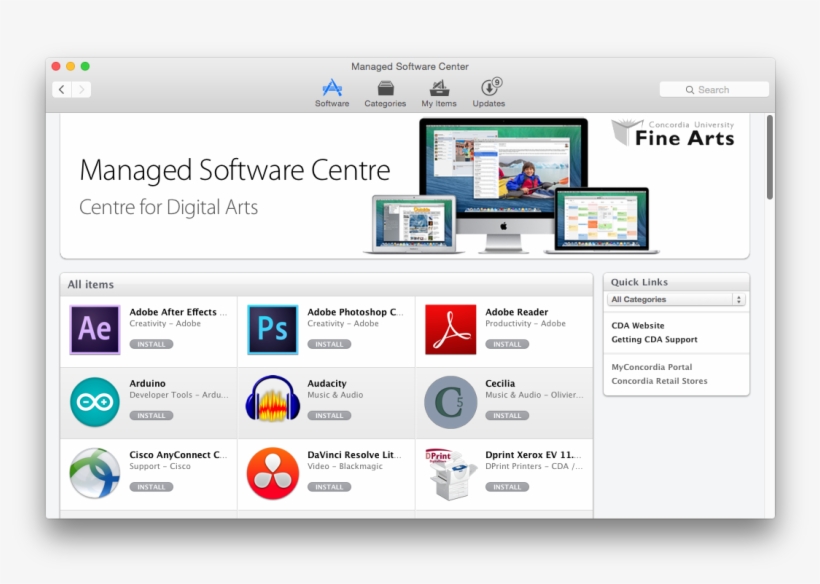
Task: Click the Search input field
Action: 714,90
